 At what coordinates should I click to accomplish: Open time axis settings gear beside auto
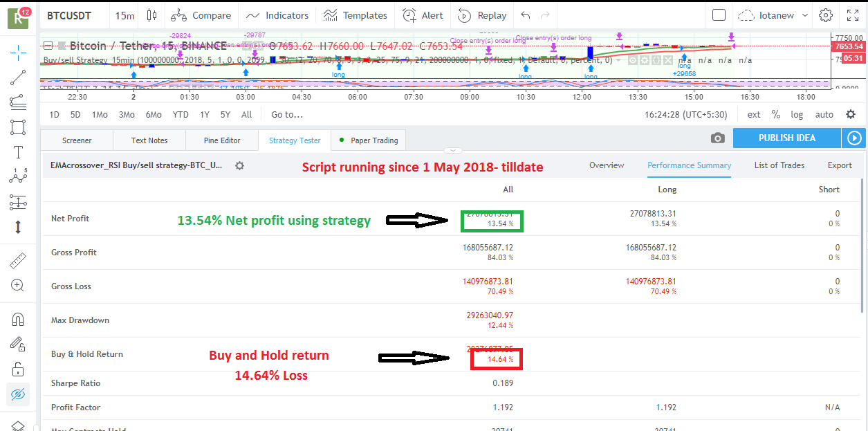click(851, 114)
